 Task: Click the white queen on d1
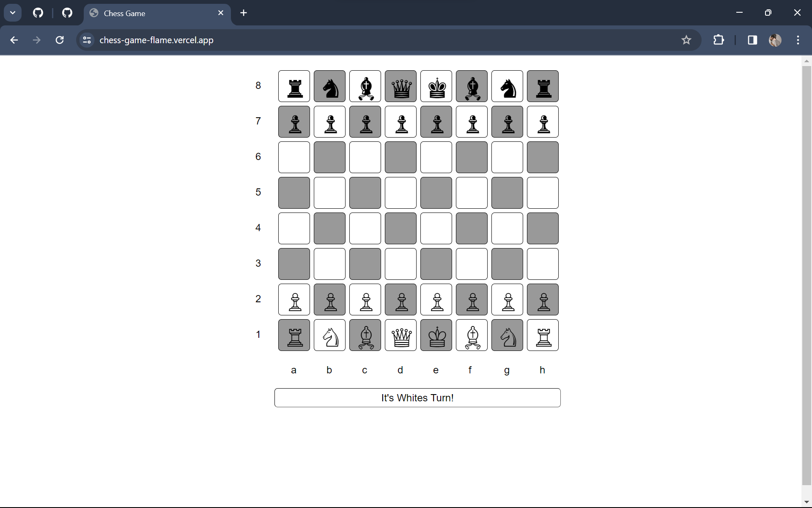pos(401,335)
